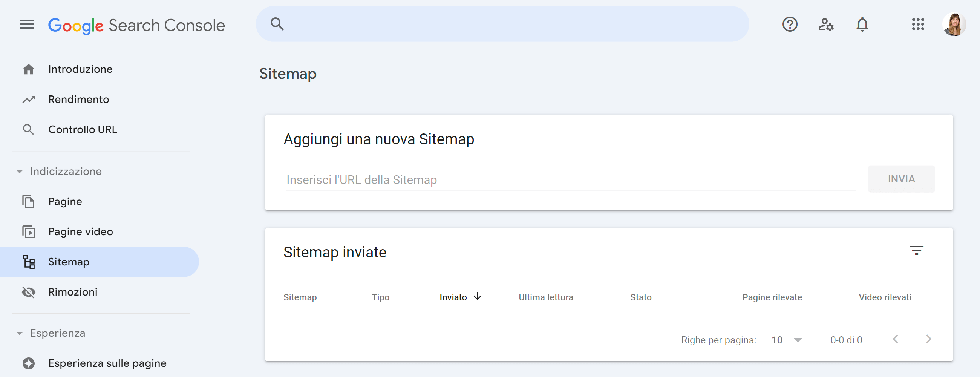Screen dimensions: 980x377
Task: Open user and permission settings icon
Action: [825, 25]
